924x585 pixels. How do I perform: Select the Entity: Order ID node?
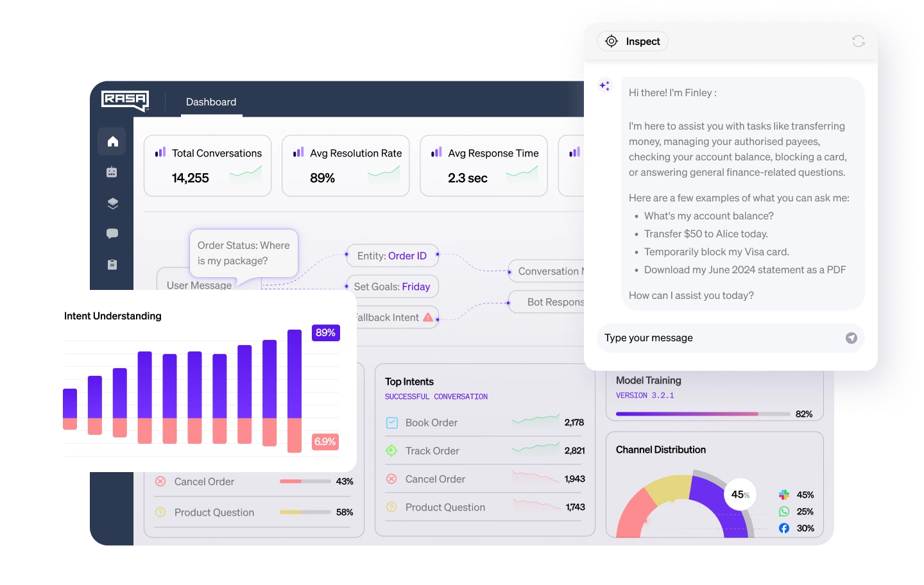point(393,256)
